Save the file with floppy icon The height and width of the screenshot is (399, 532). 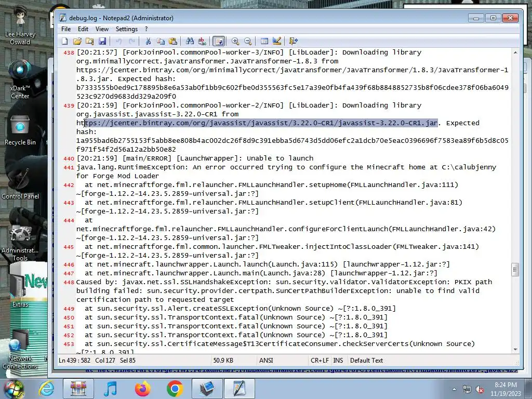coord(102,41)
